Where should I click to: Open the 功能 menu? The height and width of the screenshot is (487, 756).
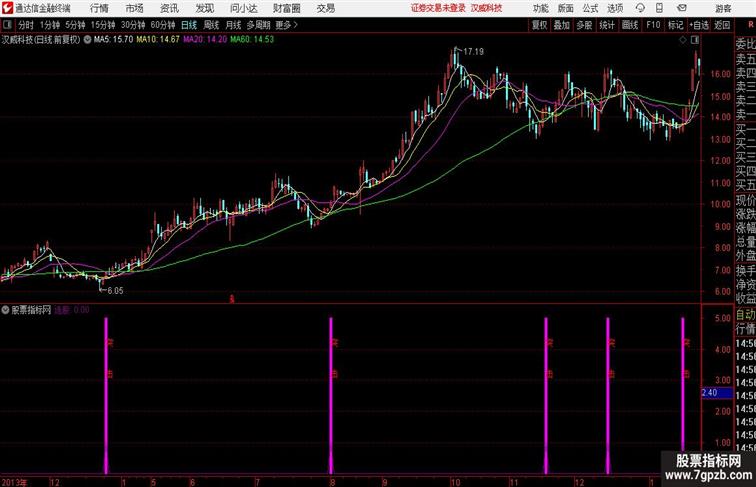click(541, 8)
